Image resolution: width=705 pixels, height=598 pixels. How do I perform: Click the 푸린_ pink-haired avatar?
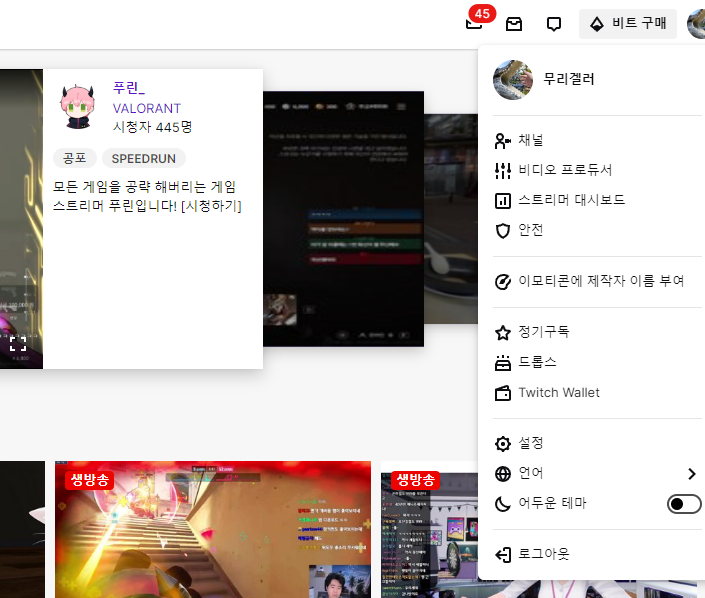click(x=78, y=107)
